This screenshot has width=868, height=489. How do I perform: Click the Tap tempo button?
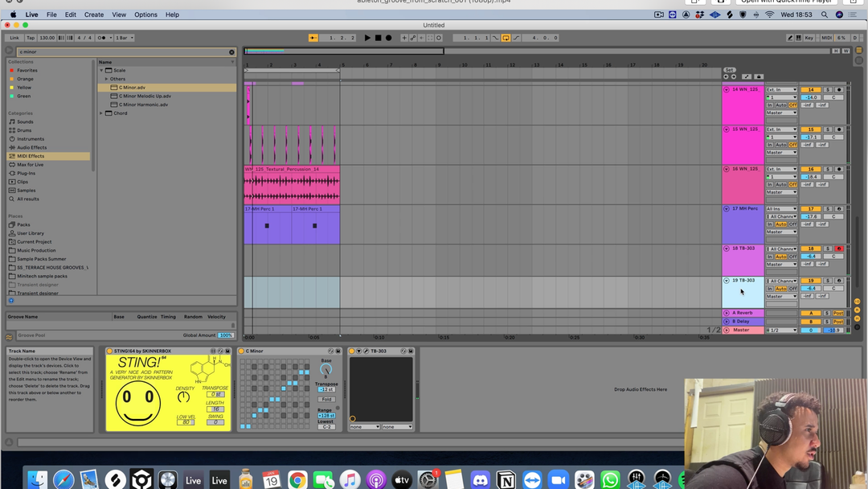[x=31, y=38]
